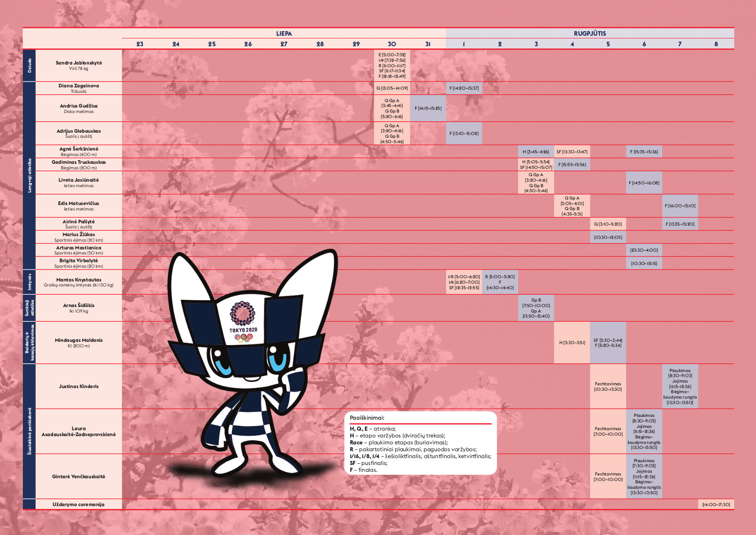
Task: Select Mantas Knystautas August 1 wrestling cell
Action: (x=464, y=282)
